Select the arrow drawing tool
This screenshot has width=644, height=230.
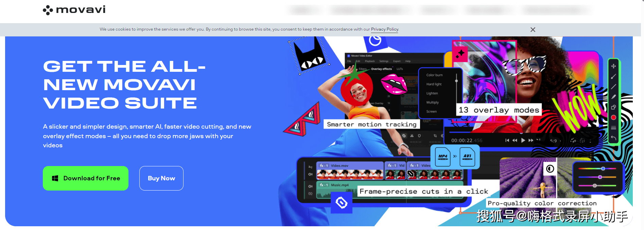(613, 77)
